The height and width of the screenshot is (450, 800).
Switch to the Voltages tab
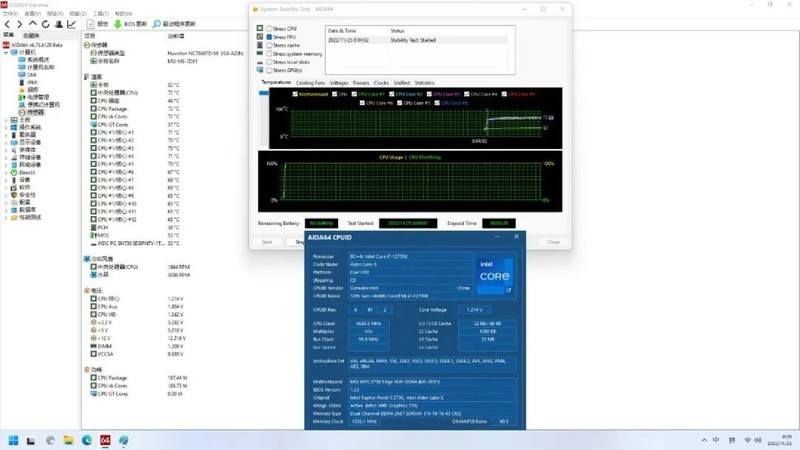(x=339, y=83)
